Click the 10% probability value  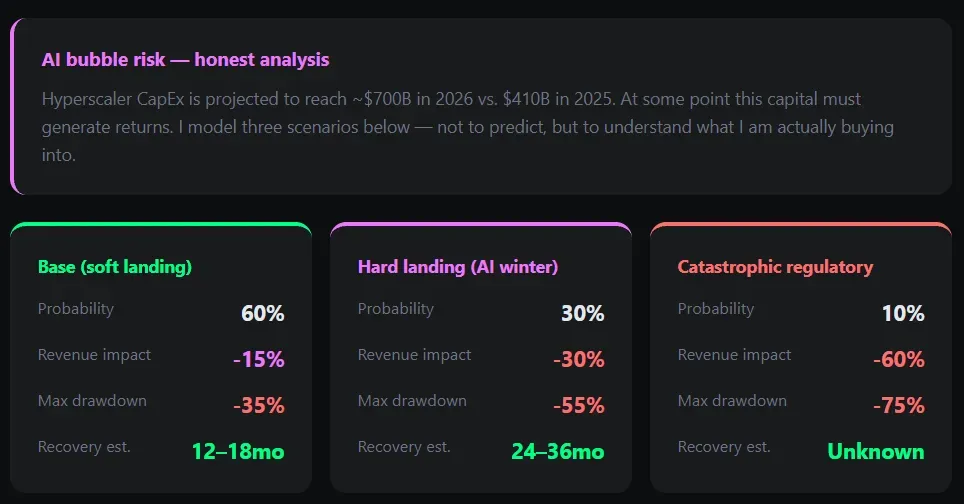point(902,313)
